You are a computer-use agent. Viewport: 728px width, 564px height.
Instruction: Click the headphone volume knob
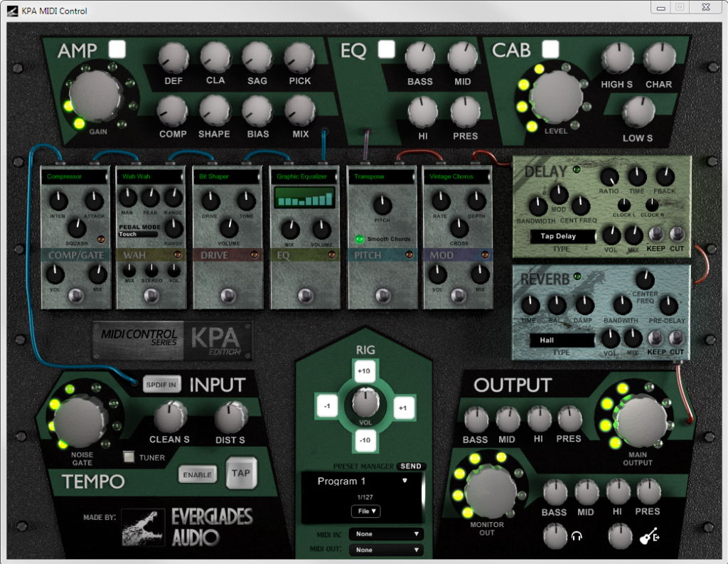click(554, 536)
